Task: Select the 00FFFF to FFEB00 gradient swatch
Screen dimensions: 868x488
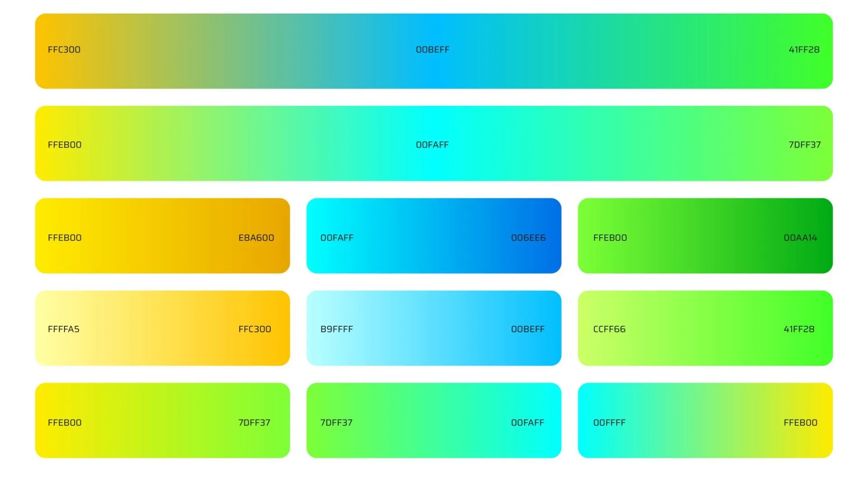Action: click(705, 421)
